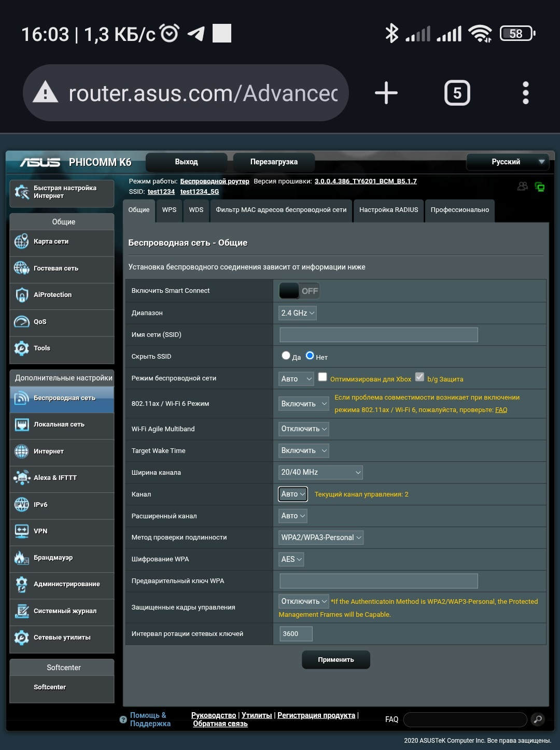
Task: Switch to the WPS tab
Action: pos(169,210)
